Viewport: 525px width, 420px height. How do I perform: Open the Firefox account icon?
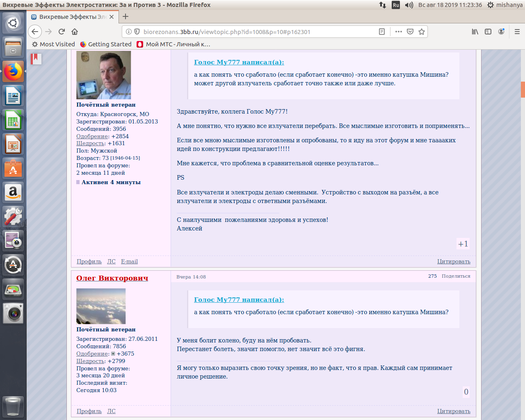(x=501, y=32)
